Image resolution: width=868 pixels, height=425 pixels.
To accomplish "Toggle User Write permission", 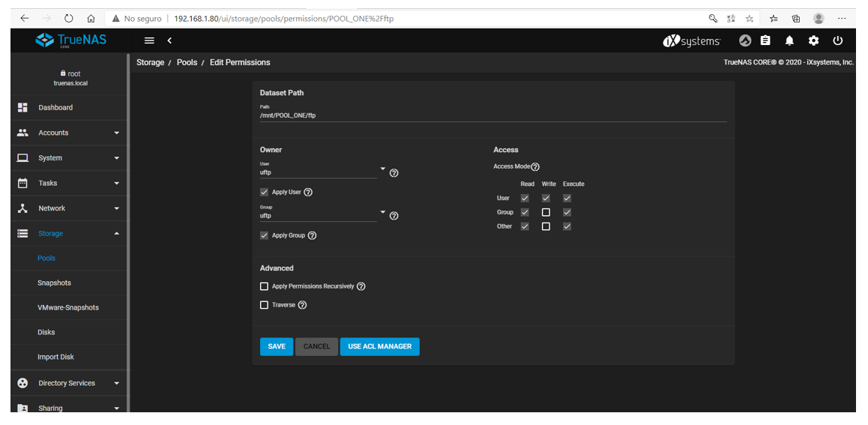I will pos(546,198).
